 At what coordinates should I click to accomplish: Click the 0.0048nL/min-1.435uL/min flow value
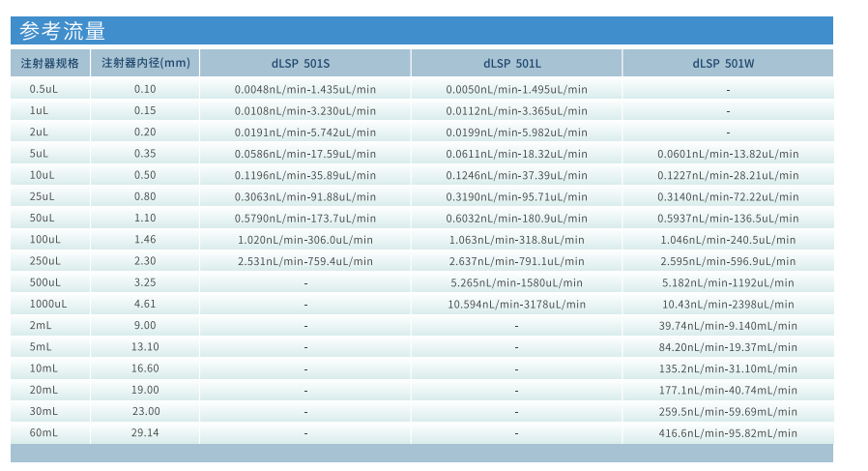pos(304,89)
